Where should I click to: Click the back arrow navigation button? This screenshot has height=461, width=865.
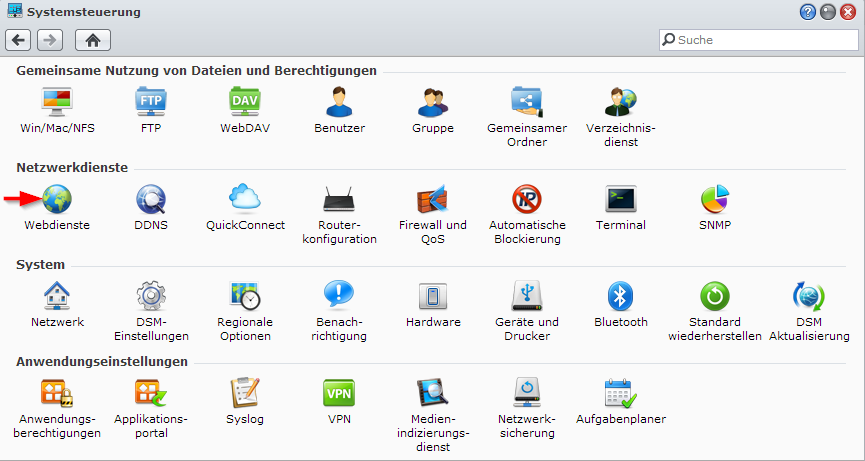pyautogui.click(x=19, y=40)
